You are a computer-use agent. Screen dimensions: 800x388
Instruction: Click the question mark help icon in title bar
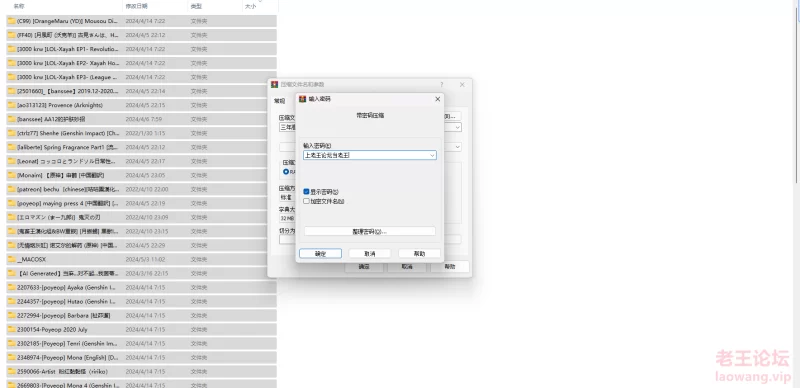coord(442,85)
